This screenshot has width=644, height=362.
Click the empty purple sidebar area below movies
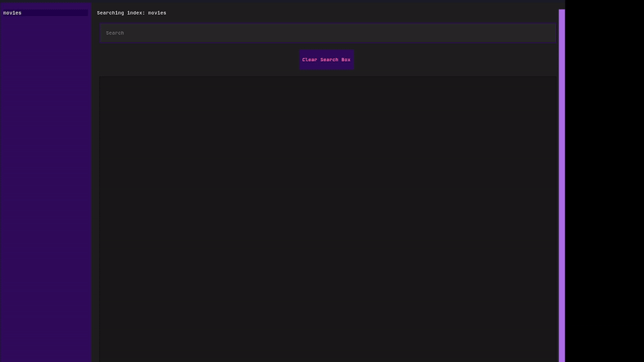[x=45, y=189]
